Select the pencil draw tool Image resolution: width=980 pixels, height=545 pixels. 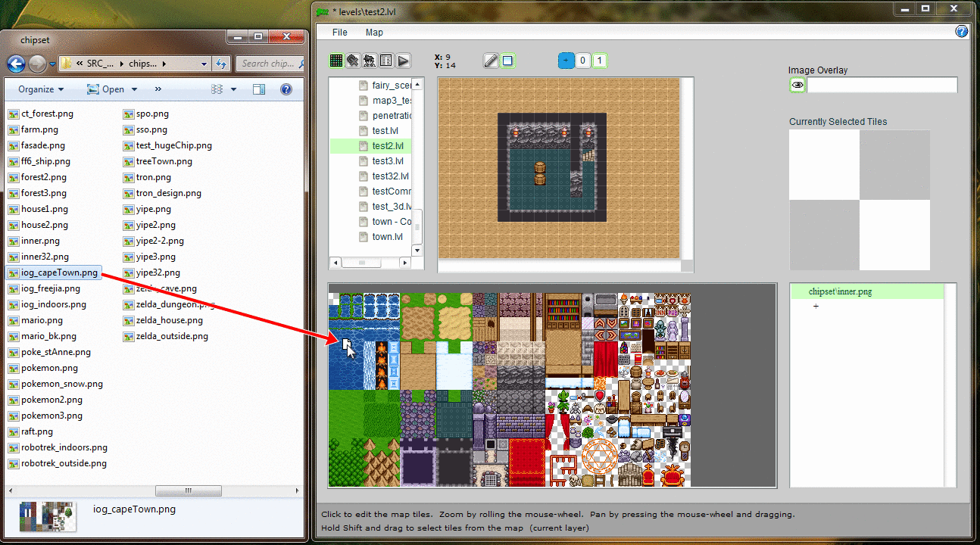pyautogui.click(x=492, y=61)
